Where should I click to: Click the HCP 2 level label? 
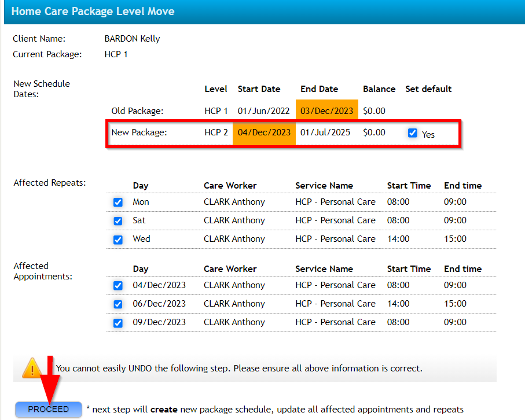215,132
